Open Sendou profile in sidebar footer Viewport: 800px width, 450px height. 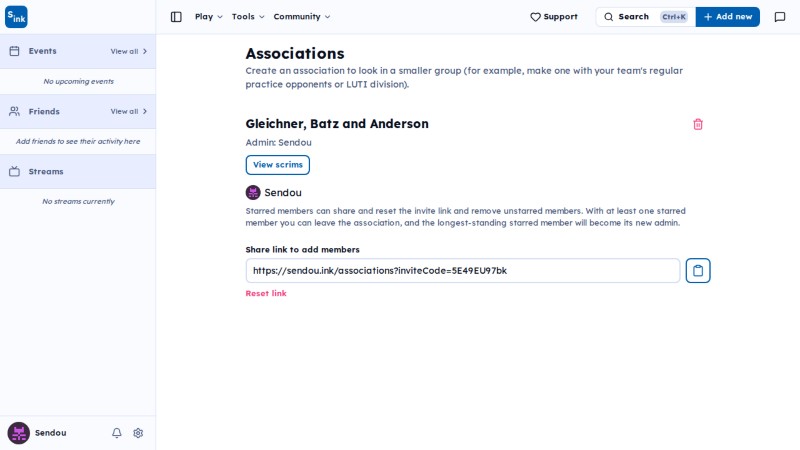coord(37,433)
